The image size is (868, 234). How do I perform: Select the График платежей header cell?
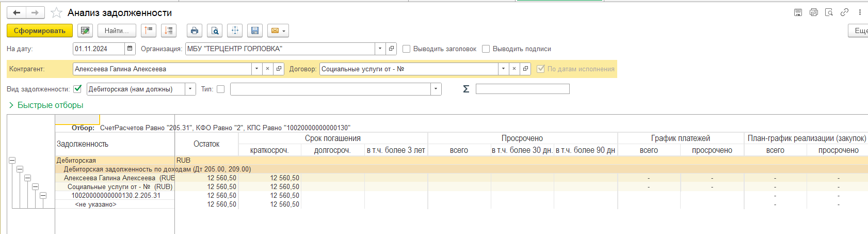click(x=681, y=138)
